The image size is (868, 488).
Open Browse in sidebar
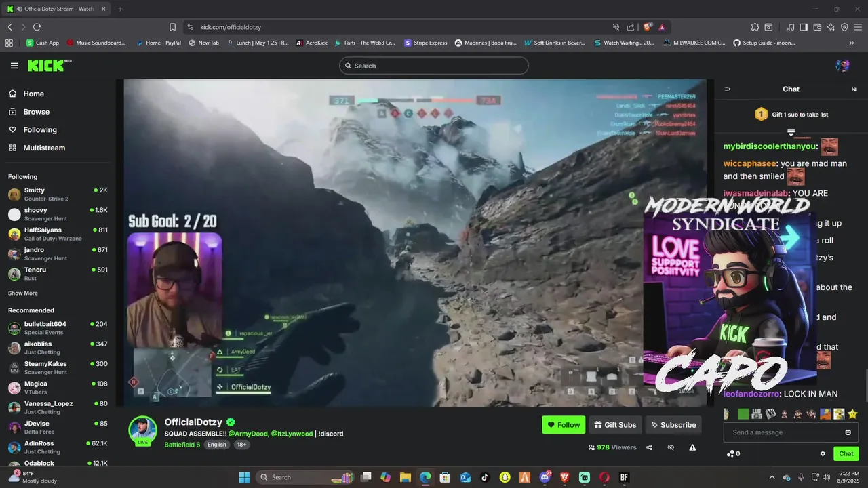37,112
